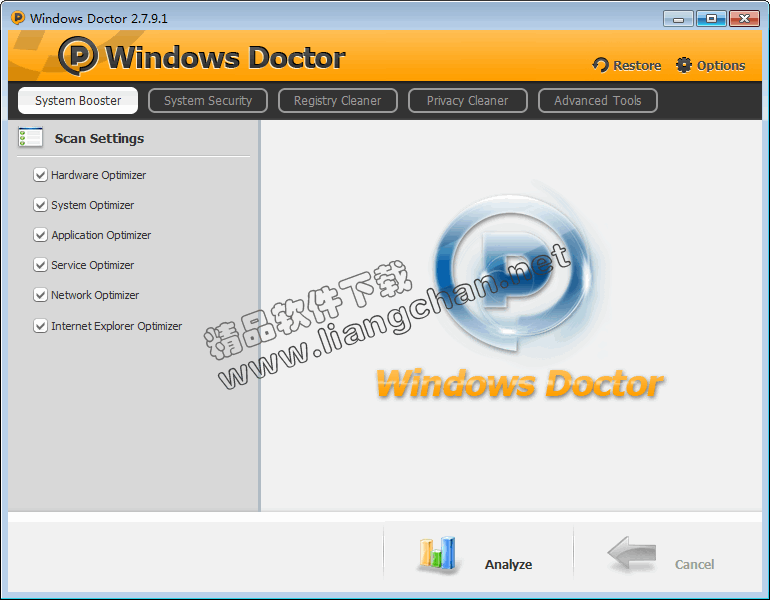Switch to the System Security tab

click(x=208, y=101)
